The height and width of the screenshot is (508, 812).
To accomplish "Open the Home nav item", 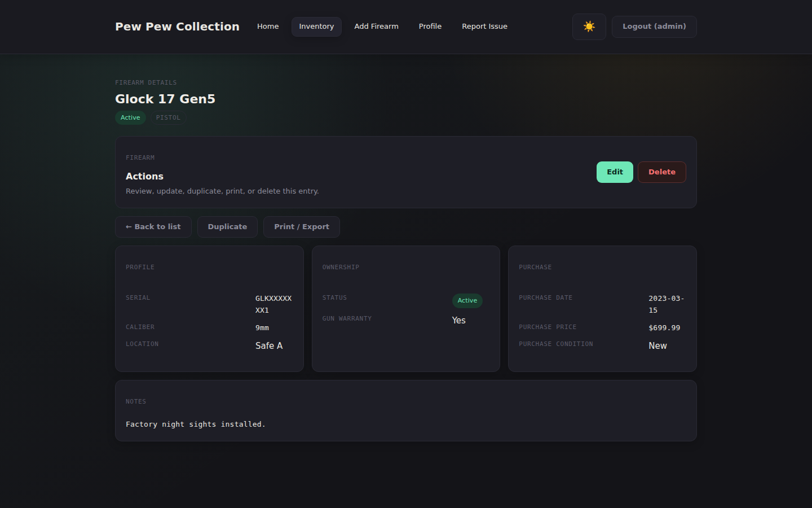I will [268, 27].
